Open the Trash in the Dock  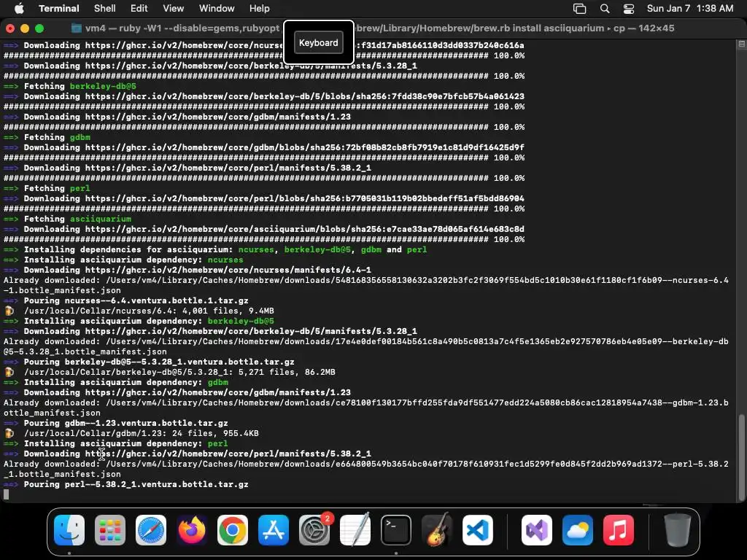pos(678,529)
